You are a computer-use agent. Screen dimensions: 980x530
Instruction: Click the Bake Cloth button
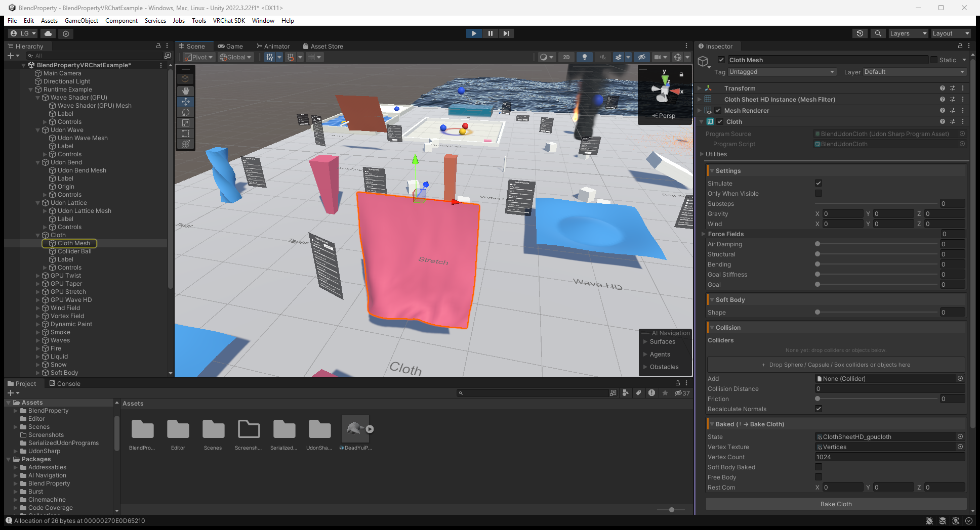[836, 504]
